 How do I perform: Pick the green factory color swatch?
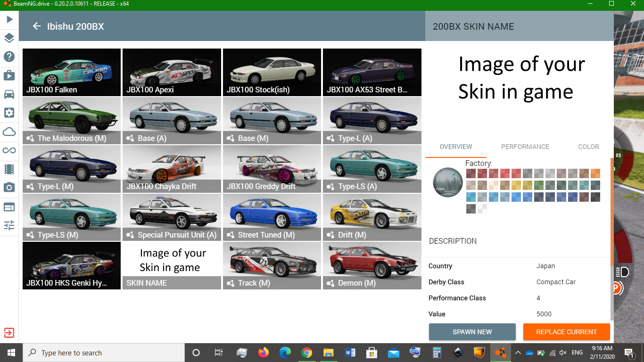pyautogui.click(x=539, y=185)
